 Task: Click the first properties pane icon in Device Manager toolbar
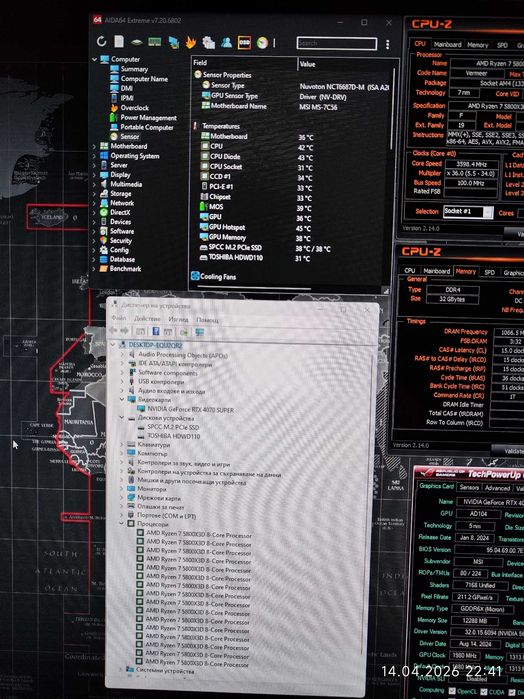pyautogui.click(x=140, y=331)
